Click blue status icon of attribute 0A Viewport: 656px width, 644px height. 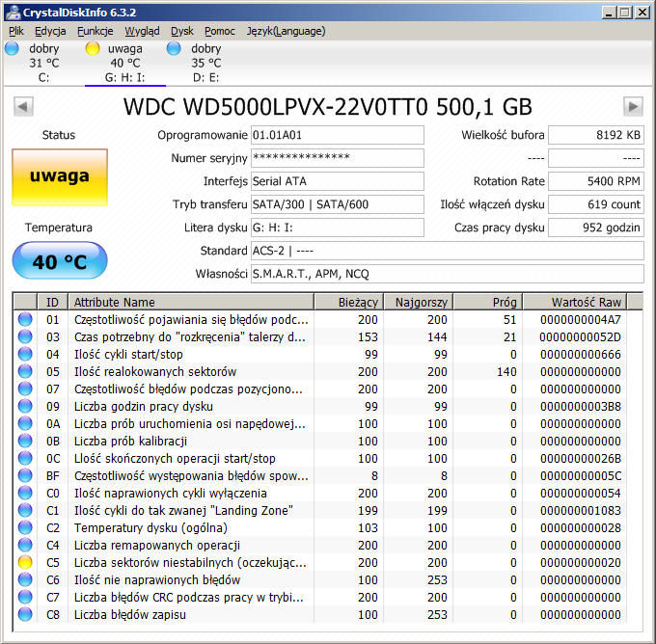point(25,423)
